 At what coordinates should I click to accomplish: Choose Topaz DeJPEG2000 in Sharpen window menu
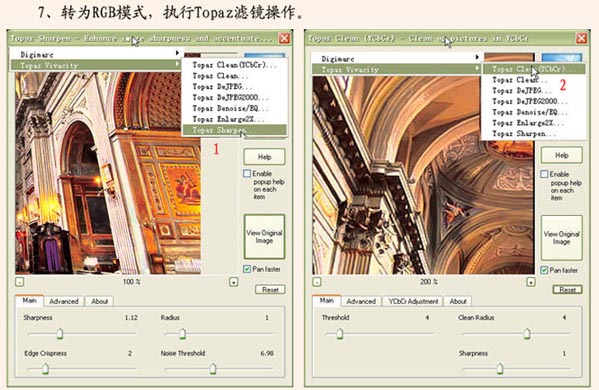click(x=234, y=97)
